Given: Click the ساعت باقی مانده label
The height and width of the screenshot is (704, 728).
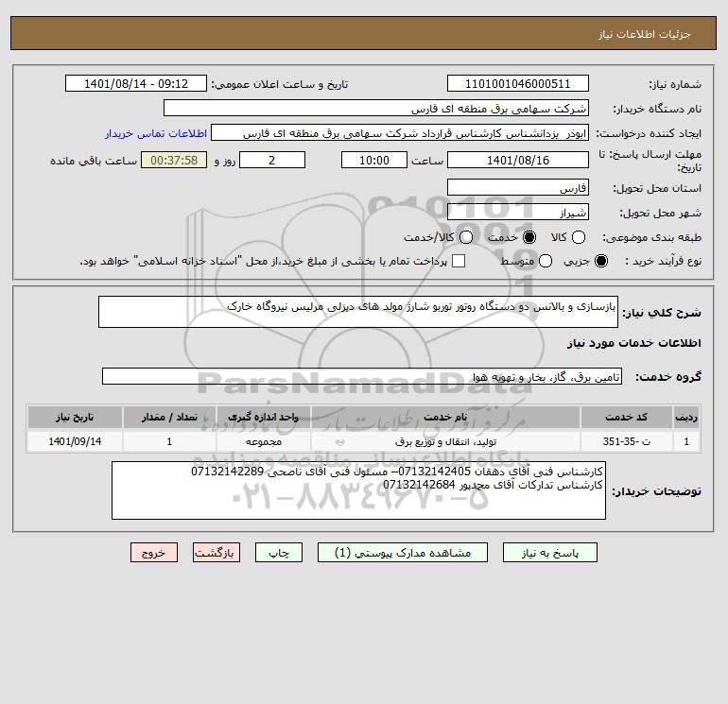Looking at the screenshot, I should click(x=94, y=161).
